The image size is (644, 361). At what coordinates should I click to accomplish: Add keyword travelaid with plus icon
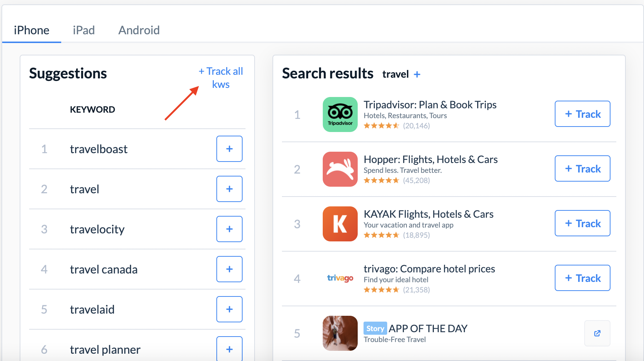tap(229, 309)
